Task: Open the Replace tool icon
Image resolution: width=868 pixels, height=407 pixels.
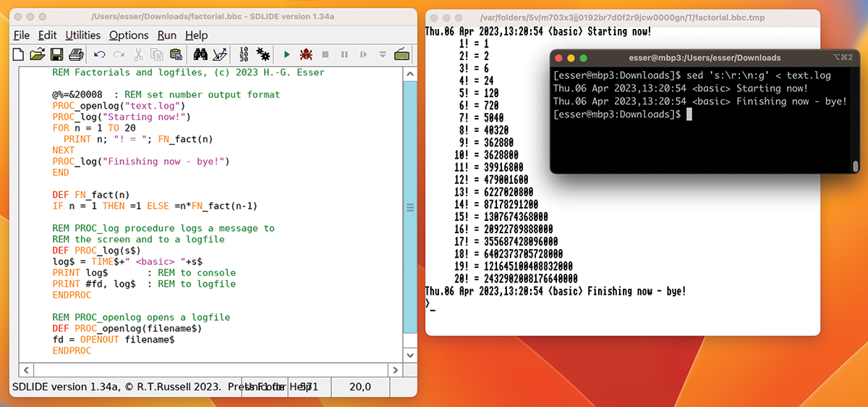Action: click(x=220, y=54)
